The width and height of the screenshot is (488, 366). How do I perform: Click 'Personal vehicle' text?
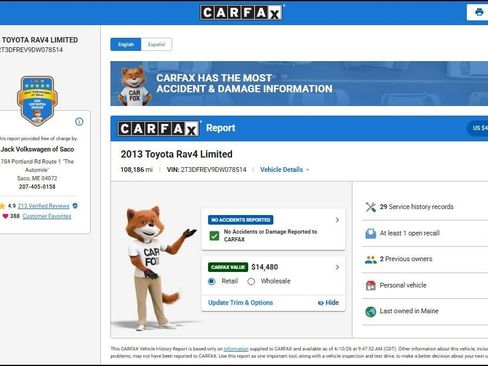coord(403,285)
